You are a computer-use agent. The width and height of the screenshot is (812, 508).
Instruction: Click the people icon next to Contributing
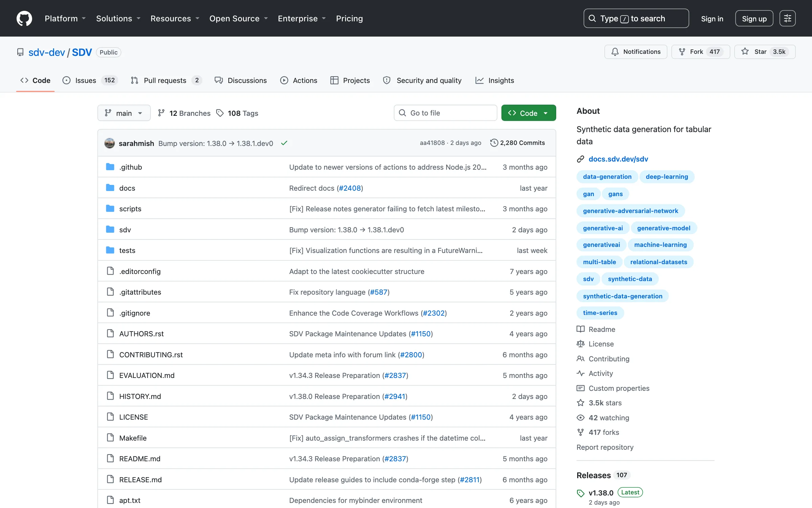point(581,359)
